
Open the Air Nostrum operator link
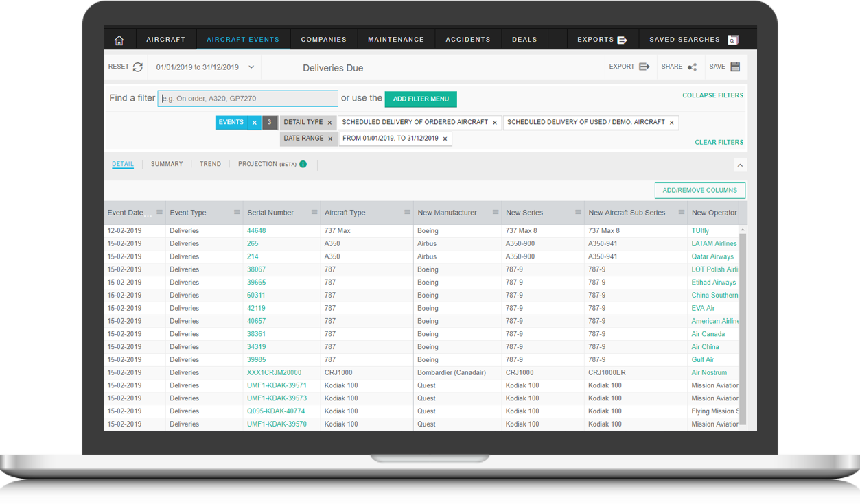(710, 372)
